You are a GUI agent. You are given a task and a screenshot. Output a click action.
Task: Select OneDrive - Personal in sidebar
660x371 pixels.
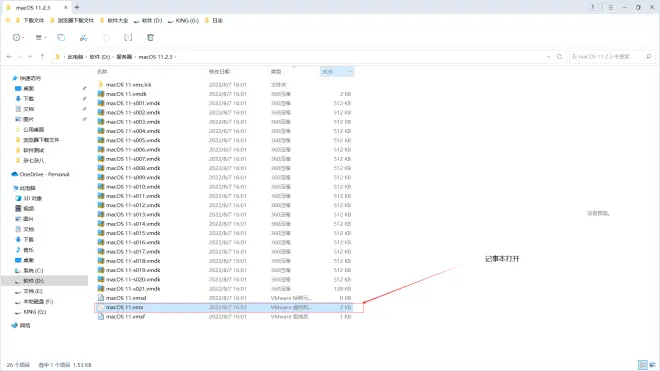tap(40, 174)
